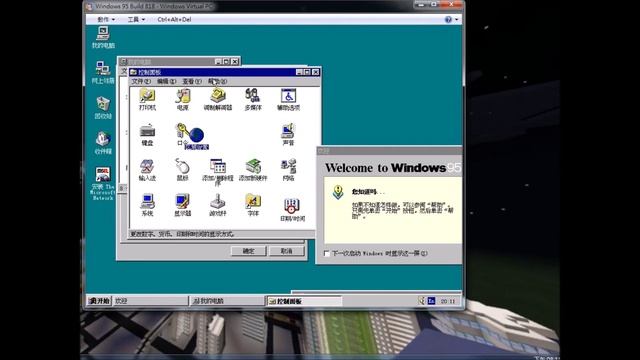
Task: Send Ctrl+Alt+Del to the virtual machine
Action: [174, 19]
